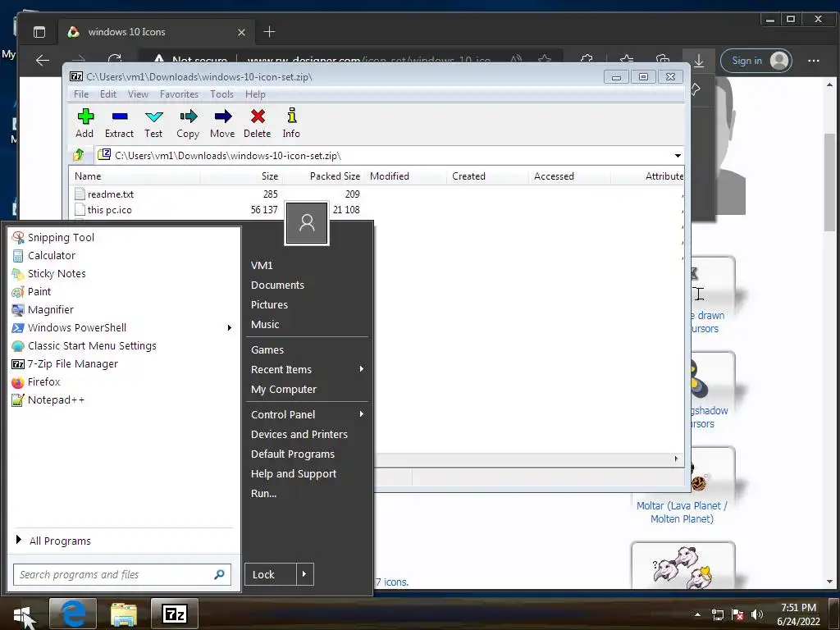Image resolution: width=840 pixels, height=630 pixels.
Task: Go back in Edge browser
Action: pyautogui.click(x=43, y=61)
